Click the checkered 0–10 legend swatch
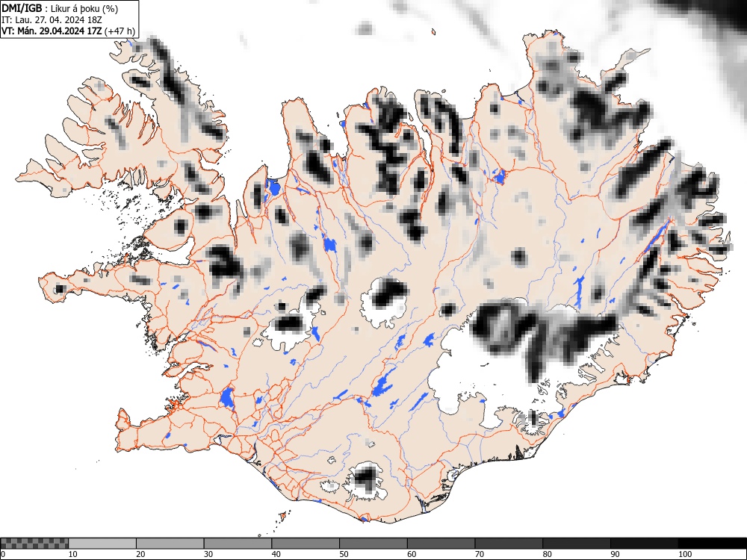 click(x=34, y=544)
